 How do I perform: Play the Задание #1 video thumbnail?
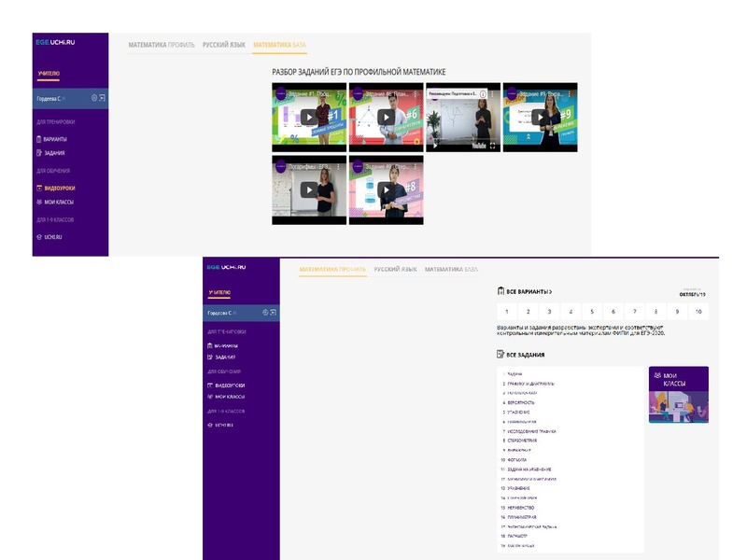coord(308,117)
